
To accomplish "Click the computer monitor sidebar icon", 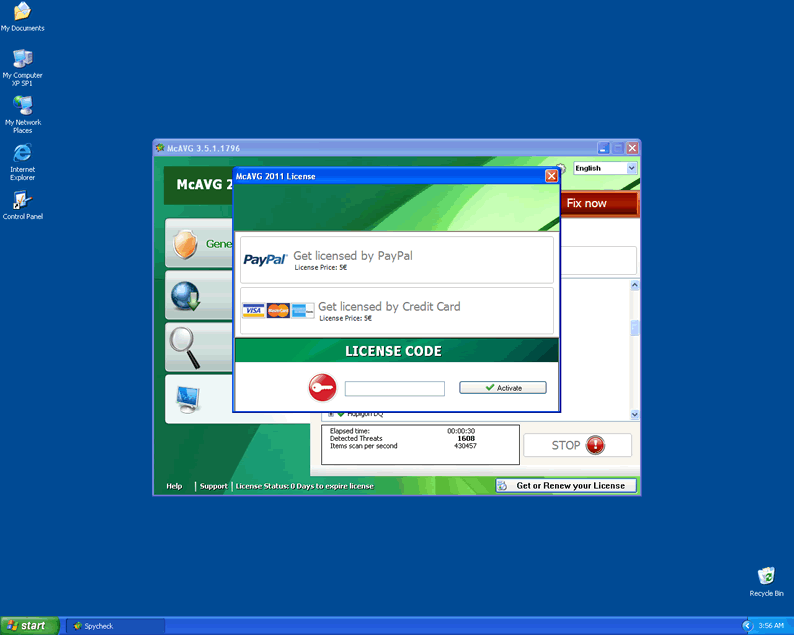I will point(187,398).
